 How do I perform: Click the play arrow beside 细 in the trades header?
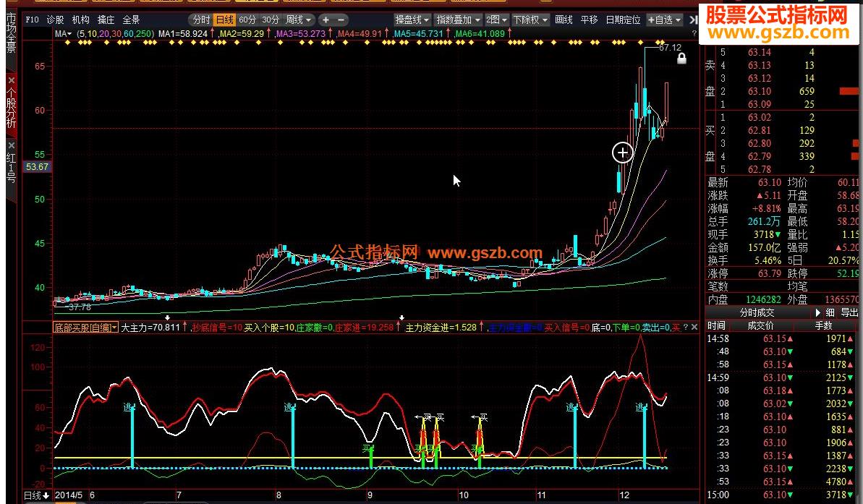click(x=818, y=312)
